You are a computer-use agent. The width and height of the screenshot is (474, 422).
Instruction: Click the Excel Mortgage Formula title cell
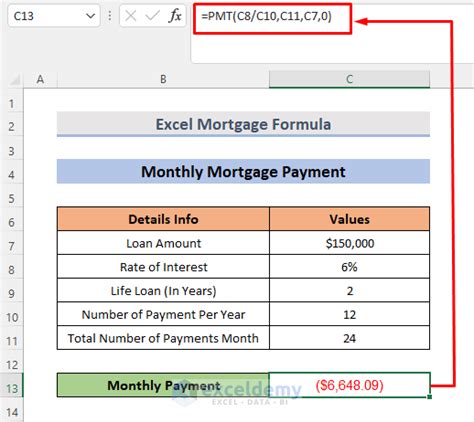[x=243, y=124]
